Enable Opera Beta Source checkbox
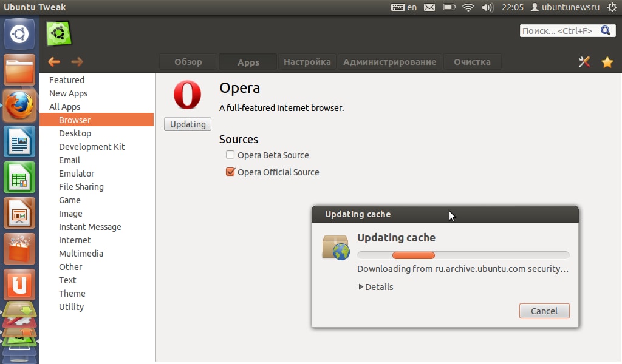Viewport: 622px width, 364px height. (230, 155)
